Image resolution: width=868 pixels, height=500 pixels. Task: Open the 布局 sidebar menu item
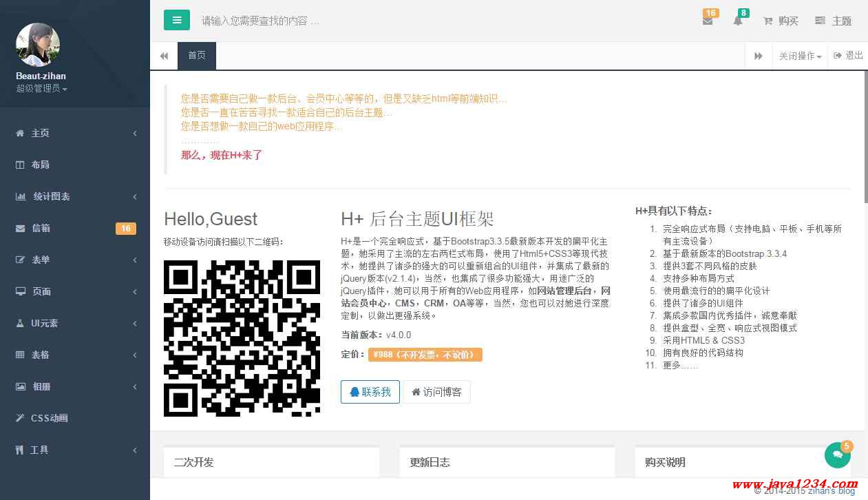tap(75, 165)
